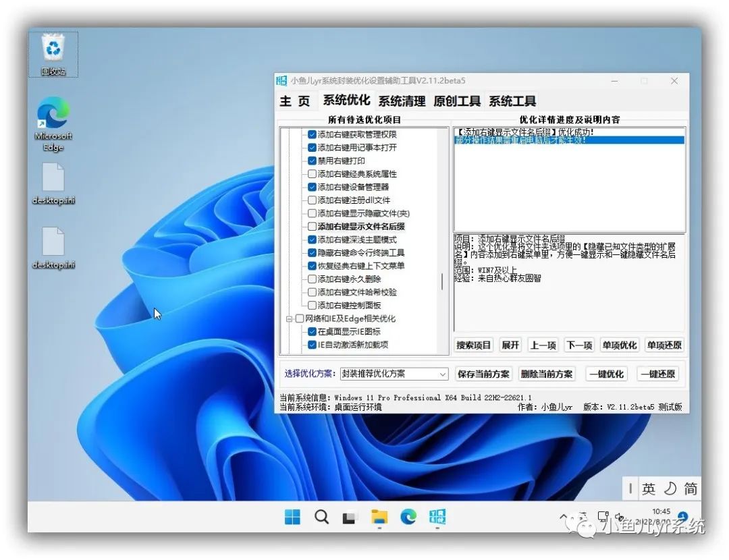Click 删除当前方案

point(546,374)
